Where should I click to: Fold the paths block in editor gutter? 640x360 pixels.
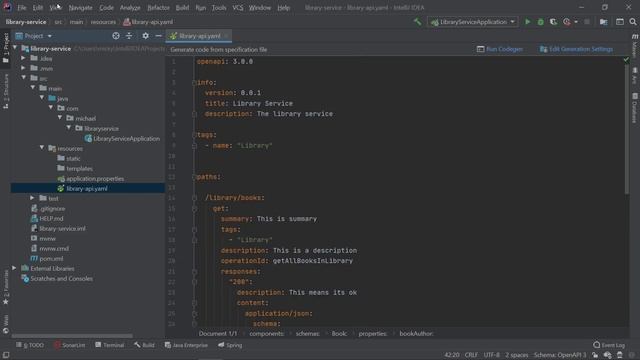(x=194, y=177)
